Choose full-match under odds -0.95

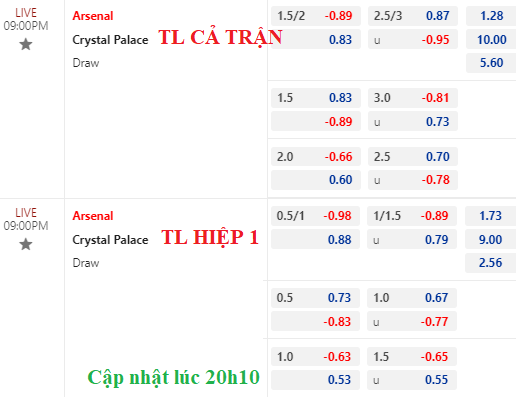pos(413,39)
